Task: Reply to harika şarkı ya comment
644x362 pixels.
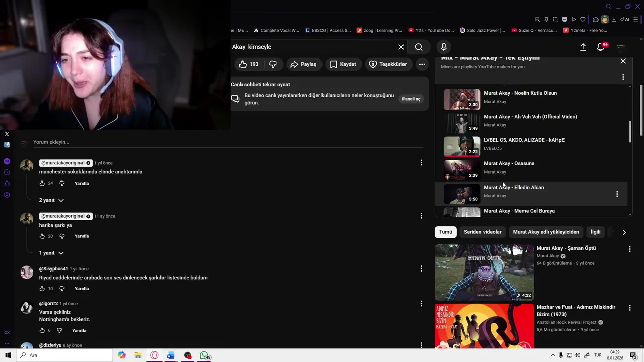Action: pyautogui.click(x=82, y=236)
